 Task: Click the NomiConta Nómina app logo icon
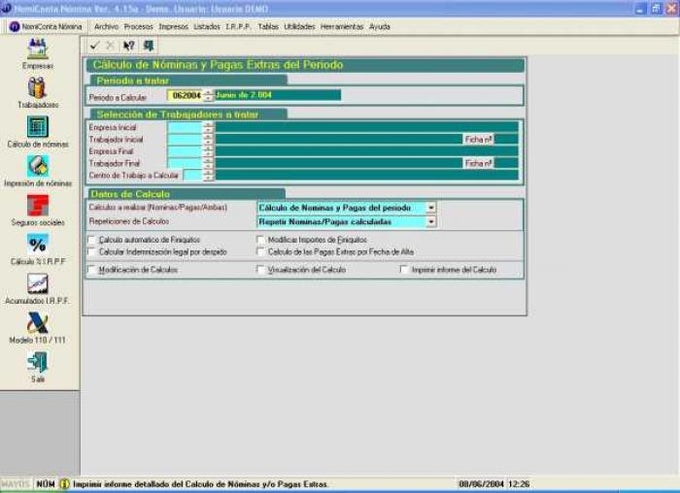point(14,26)
